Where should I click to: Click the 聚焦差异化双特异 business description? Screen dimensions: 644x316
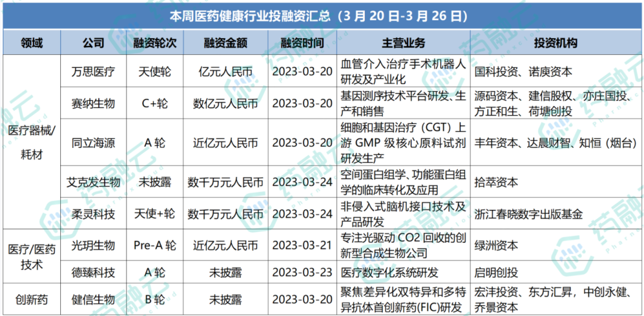click(403, 299)
